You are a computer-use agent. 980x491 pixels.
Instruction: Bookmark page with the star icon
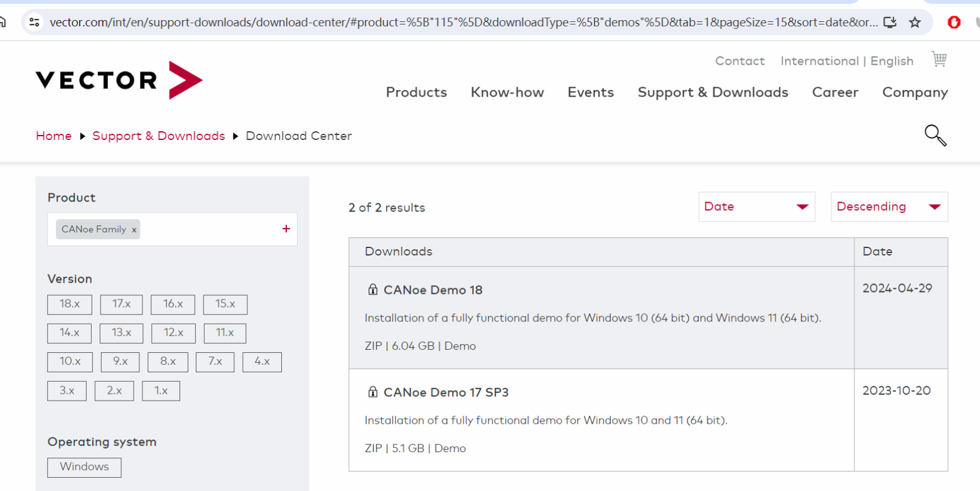pyautogui.click(x=915, y=23)
